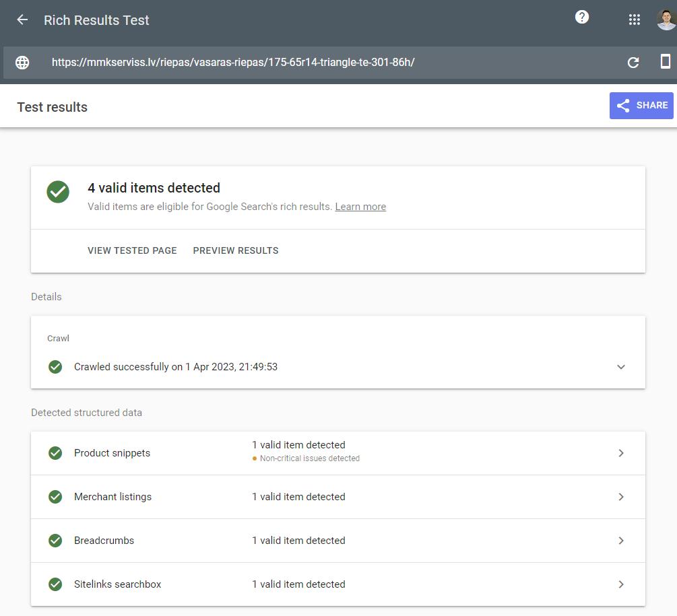This screenshot has width=677, height=616.
Task: Open the Google apps grid
Action: 634,20
